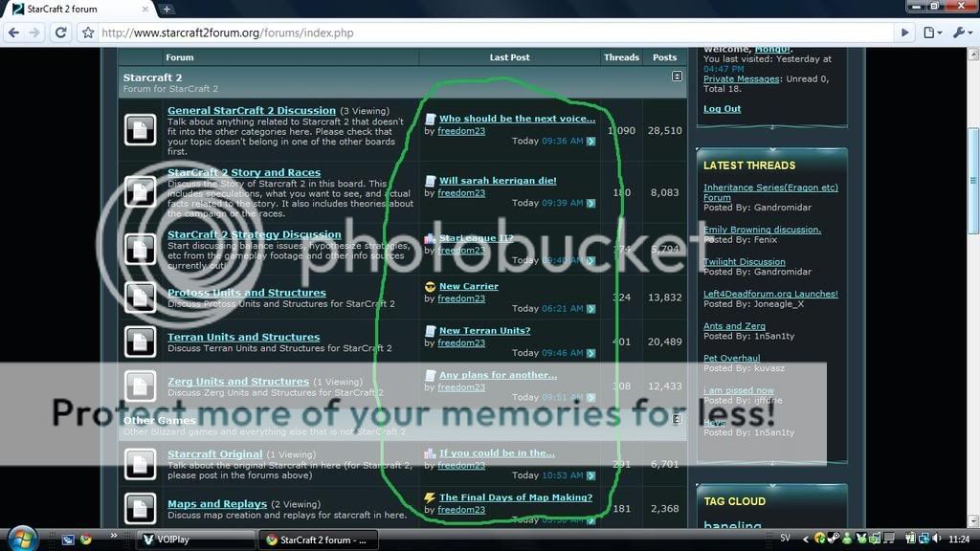Click the post icon beside 'Who should be the next voice'
Viewport: 980px width, 551px height.
click(x=430, y=119)
